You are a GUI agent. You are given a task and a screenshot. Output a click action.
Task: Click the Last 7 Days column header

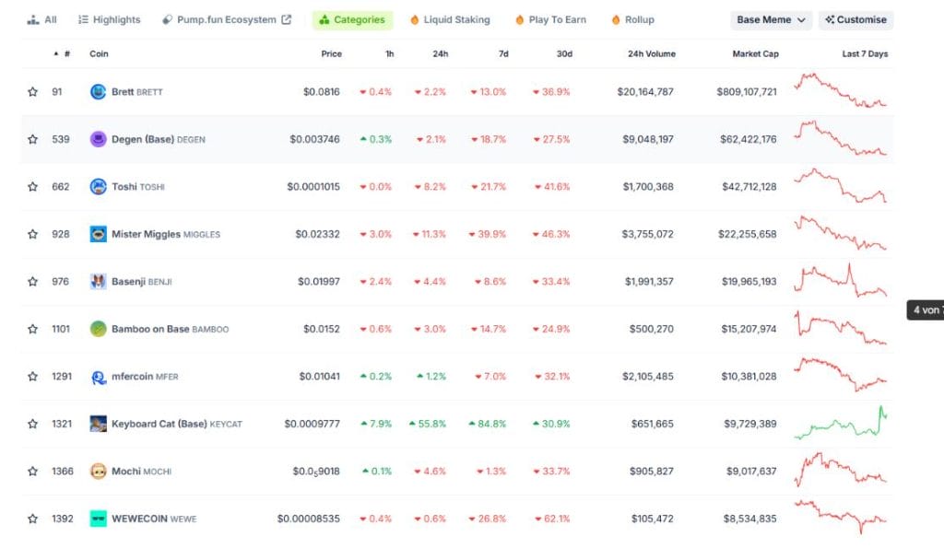click(865, 54)
